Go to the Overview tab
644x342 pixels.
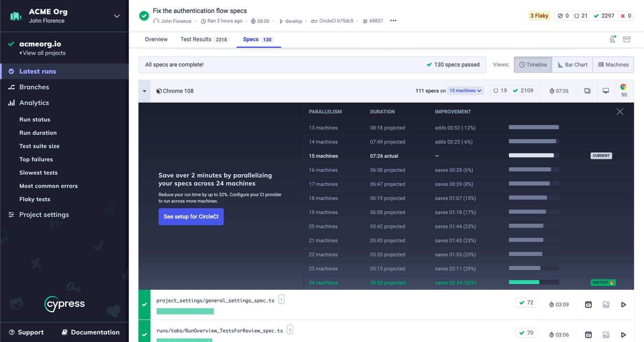(156, 40)
